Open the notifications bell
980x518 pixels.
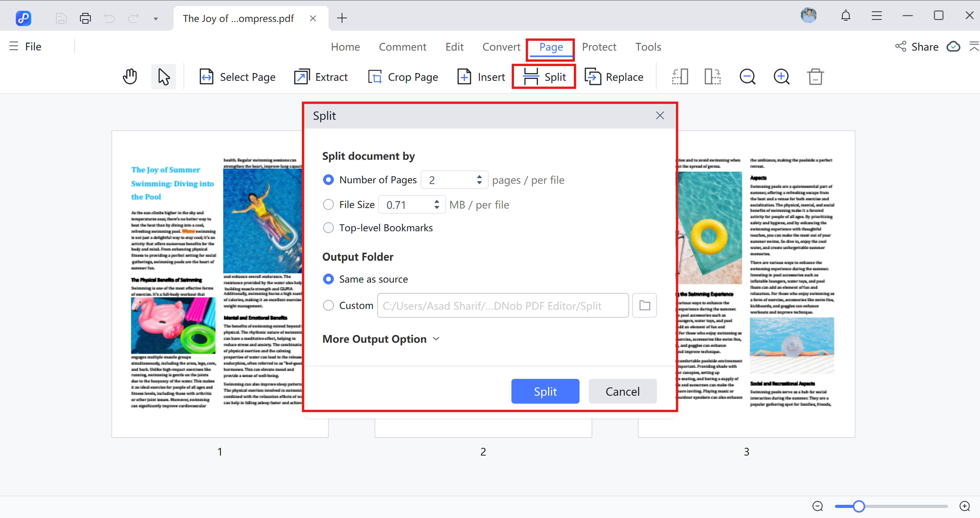tap(845, 16)
